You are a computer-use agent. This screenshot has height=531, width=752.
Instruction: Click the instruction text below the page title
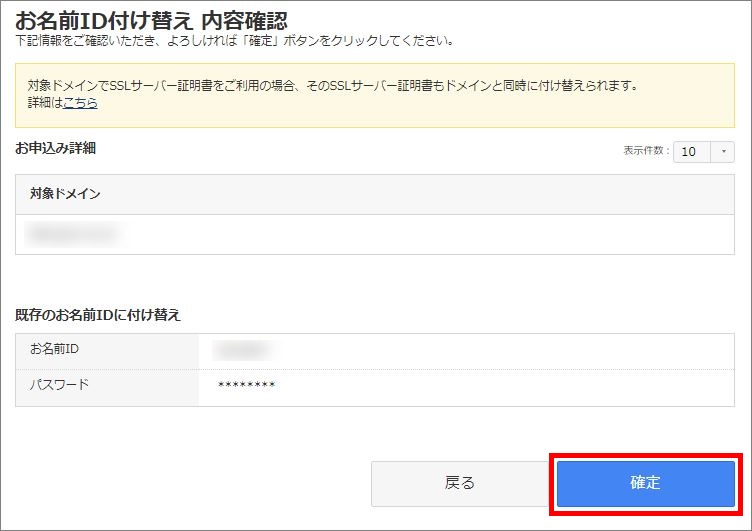pyautogui.click(x=235, y=41)
